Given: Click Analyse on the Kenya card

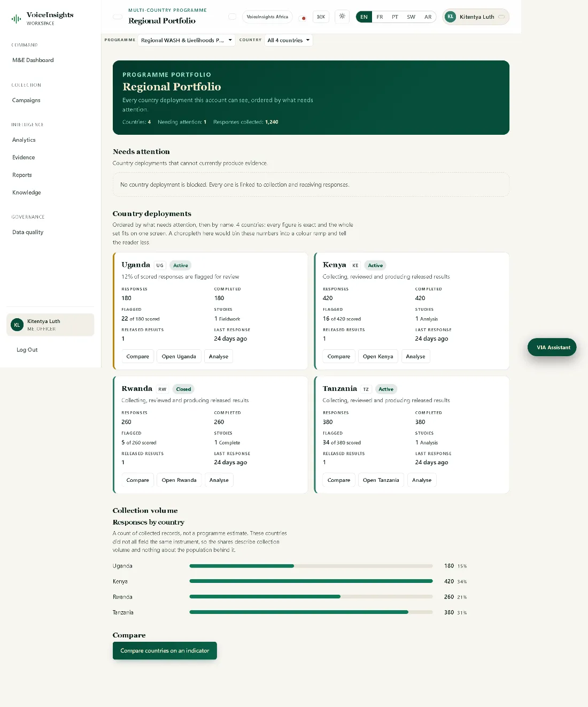Looking at the screenshot, I should (416, 357).
